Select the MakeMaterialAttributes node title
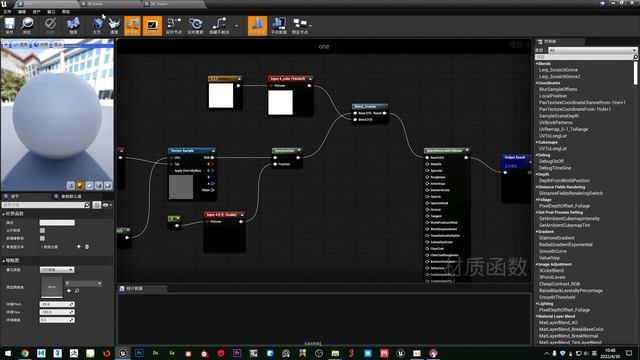640x360 pixels. click(447, 151)
